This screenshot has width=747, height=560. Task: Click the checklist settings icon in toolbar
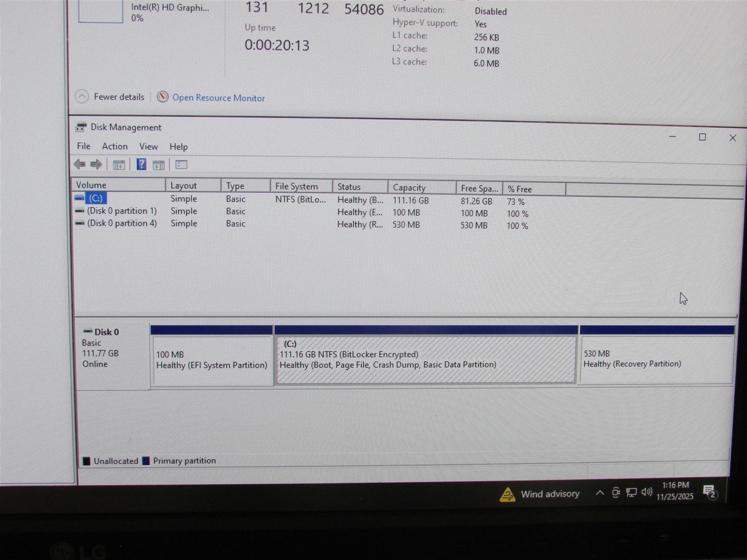181,165
